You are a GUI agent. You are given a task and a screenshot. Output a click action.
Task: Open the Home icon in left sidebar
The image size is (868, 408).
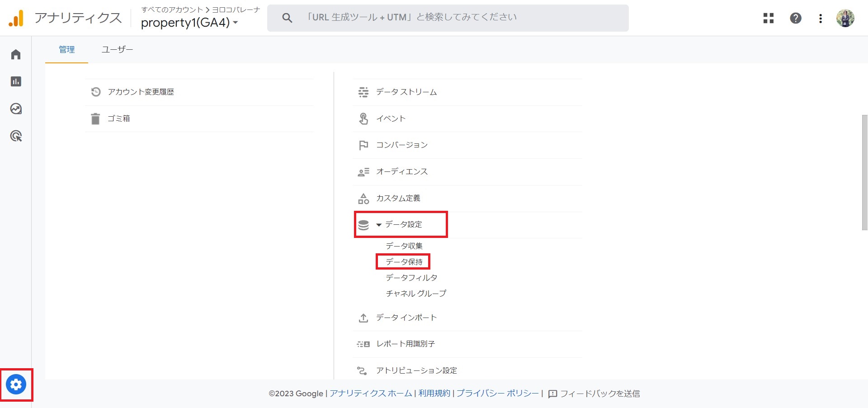click(16, 55)
